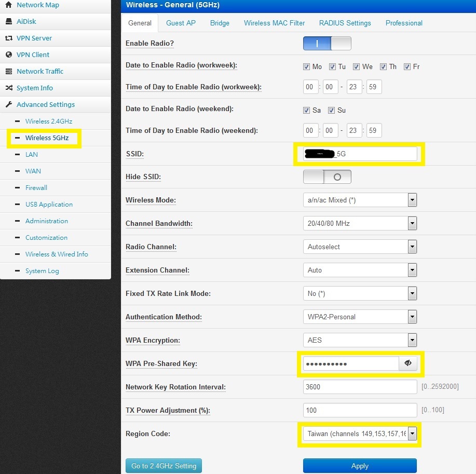Click the Network Map menu label

38,5
